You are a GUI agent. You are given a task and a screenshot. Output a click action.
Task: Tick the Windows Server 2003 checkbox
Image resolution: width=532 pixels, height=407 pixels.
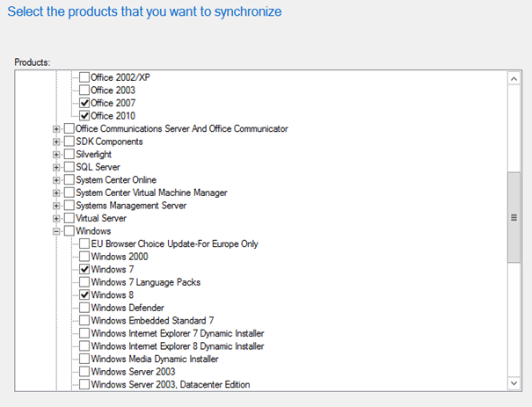click(84, 371)
